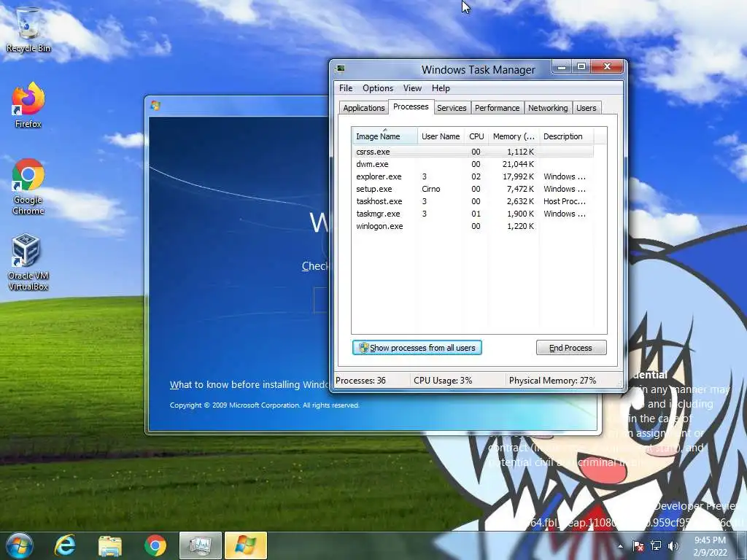Open Chrome from the taskbar
The height and width of the screenshot is (560, 747).
[x=155, y=545]
